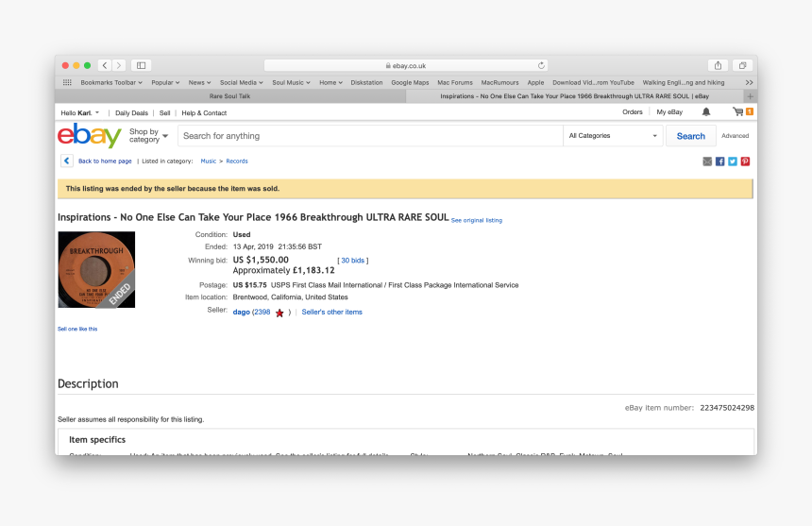Open Diskstation bookmark
This screenshot has width=812, height=526.
click(x=366, y=82)
